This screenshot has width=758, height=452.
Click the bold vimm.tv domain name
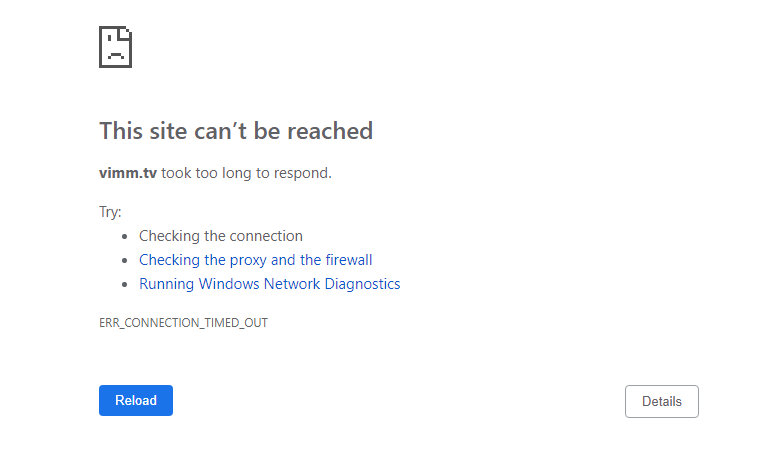click(128, 173)
